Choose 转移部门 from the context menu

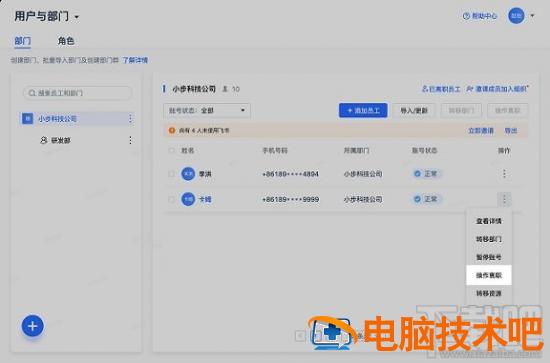[x=489, y=239]
